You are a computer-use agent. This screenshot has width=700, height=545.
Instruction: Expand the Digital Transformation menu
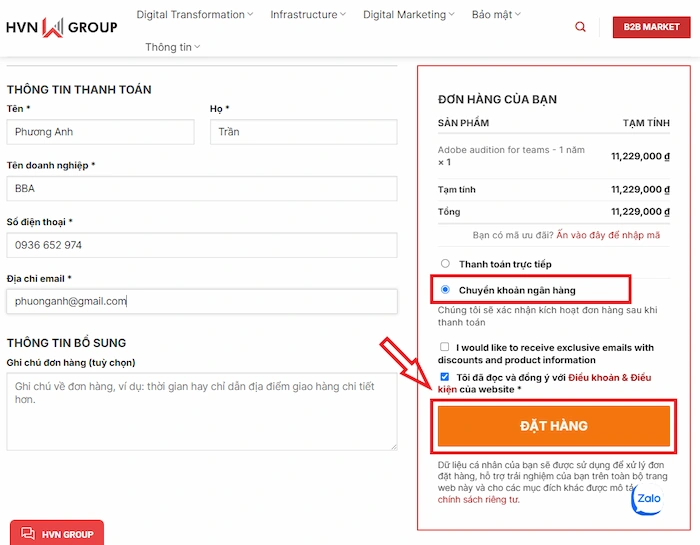194,15
